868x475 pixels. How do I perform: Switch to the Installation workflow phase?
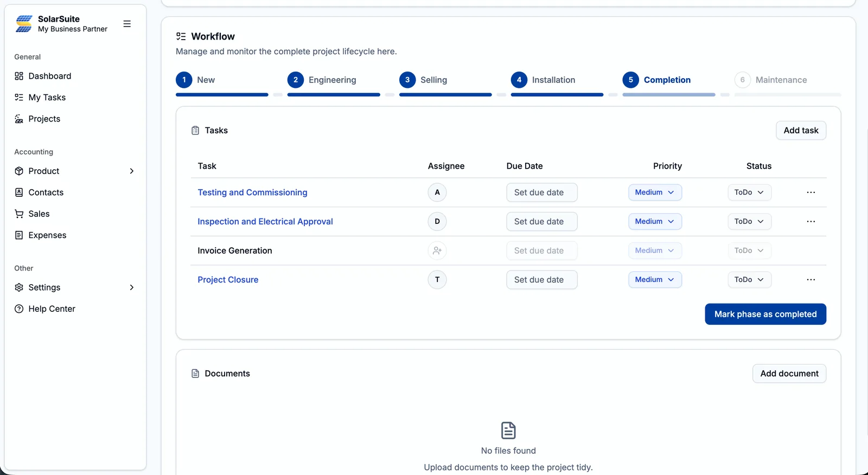543,80
